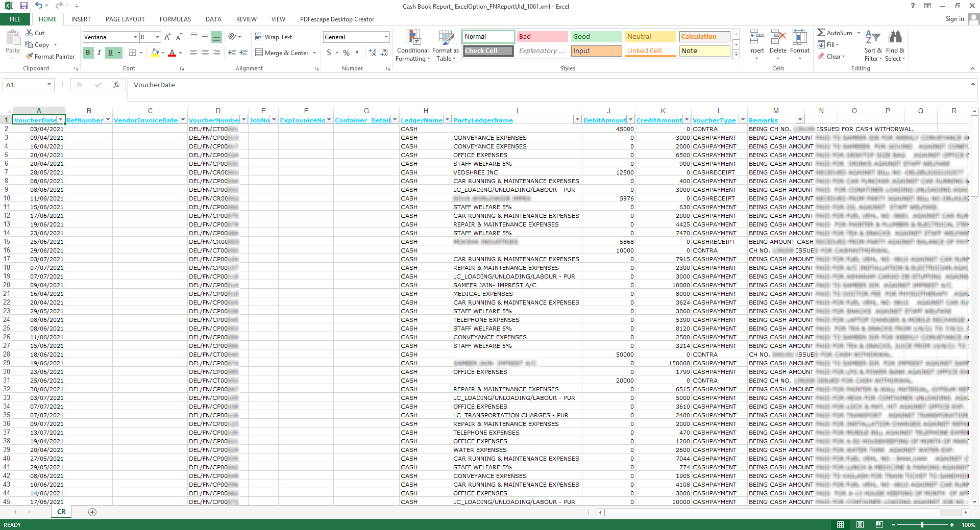
Task: Toggle Italic formatting button
Action: pyautogui.click(x=99, y=53)
